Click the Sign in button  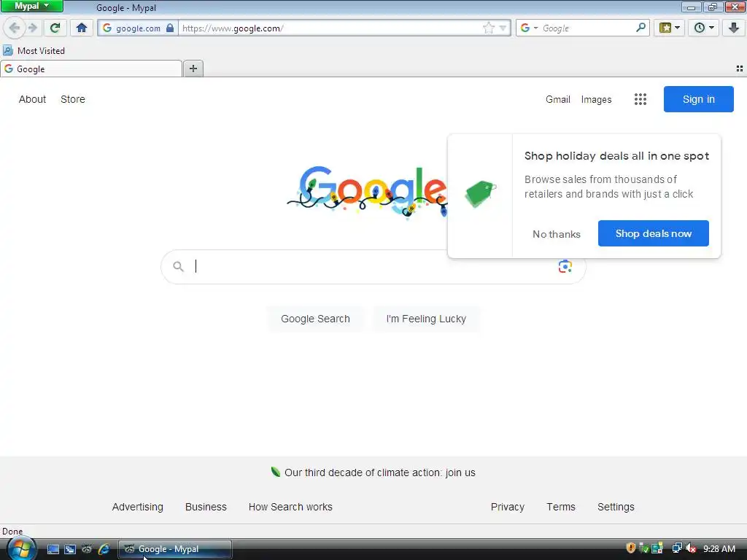(x=698, y=99)
